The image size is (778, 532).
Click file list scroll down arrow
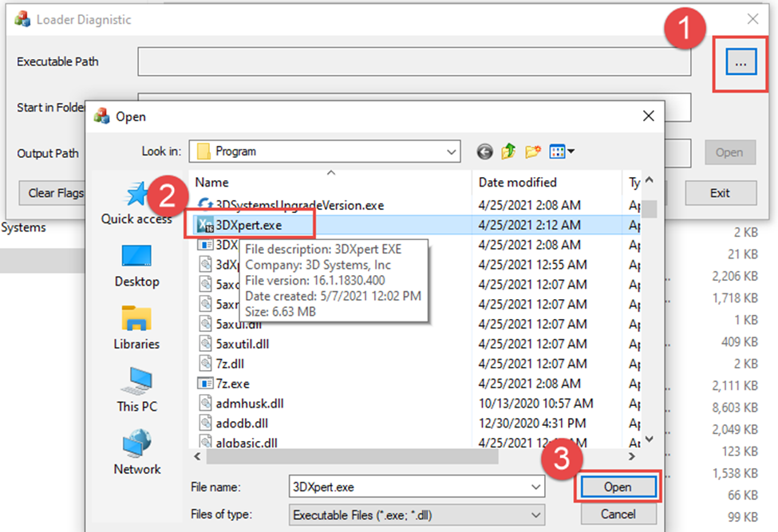650,439
